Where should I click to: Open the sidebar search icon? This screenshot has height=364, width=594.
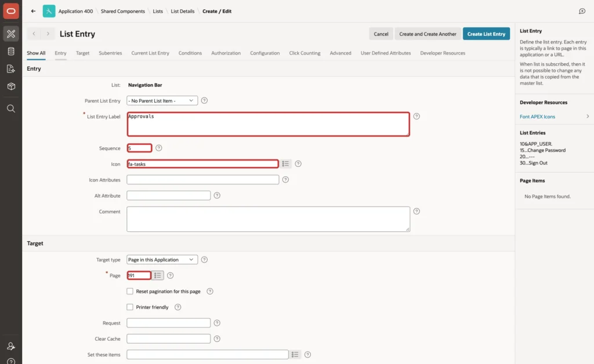[11, 108]
